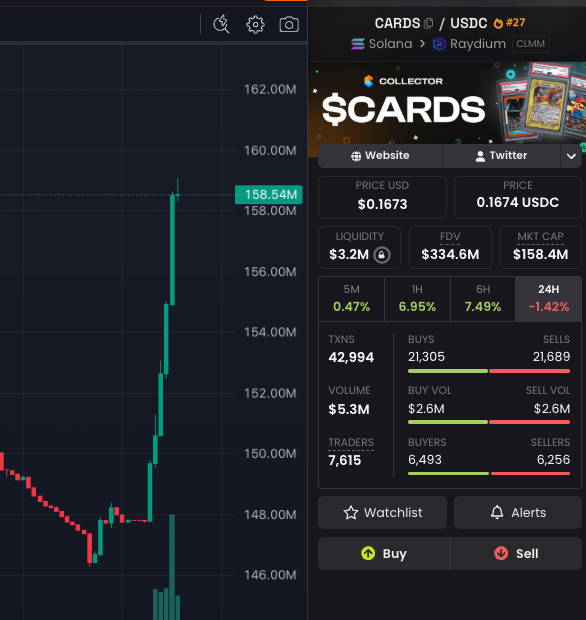Click the Sell button
Screen dimensions: 586x620
click(x=516, y=554)
